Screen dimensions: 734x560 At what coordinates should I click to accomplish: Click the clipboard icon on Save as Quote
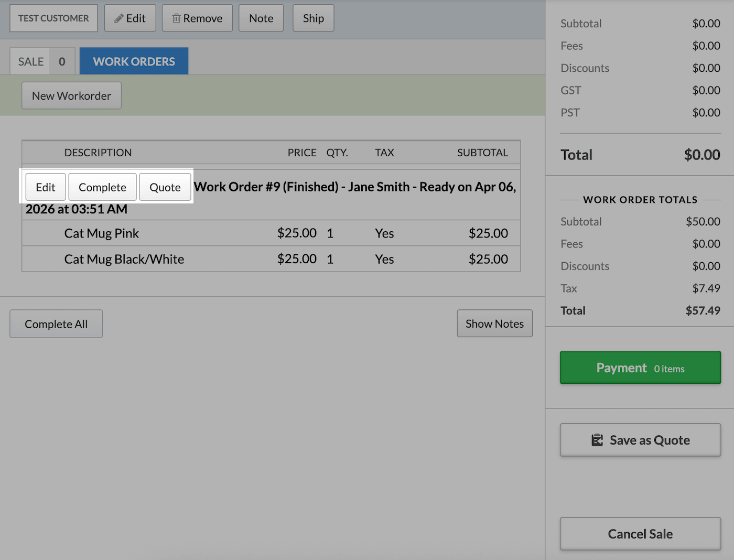(597, 440)
